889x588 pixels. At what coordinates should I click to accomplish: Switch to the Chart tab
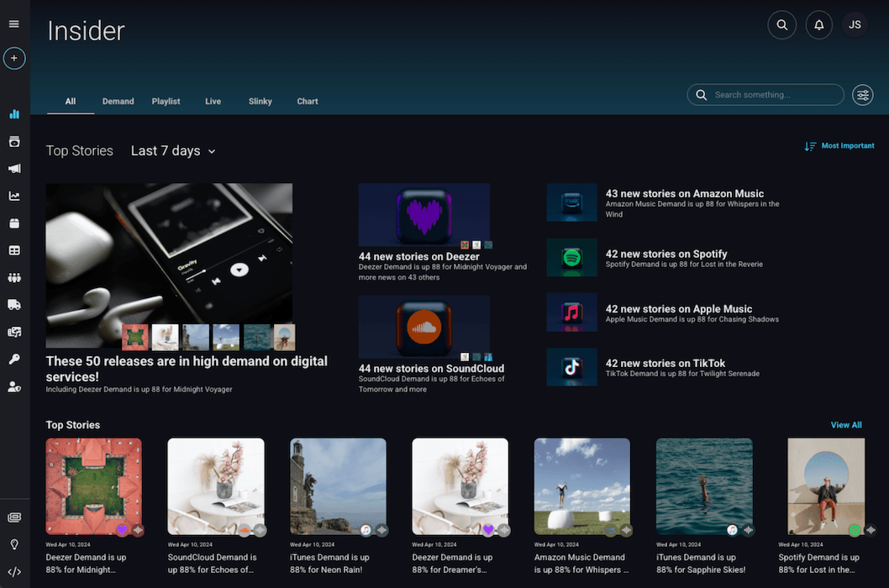click(308, 101)
